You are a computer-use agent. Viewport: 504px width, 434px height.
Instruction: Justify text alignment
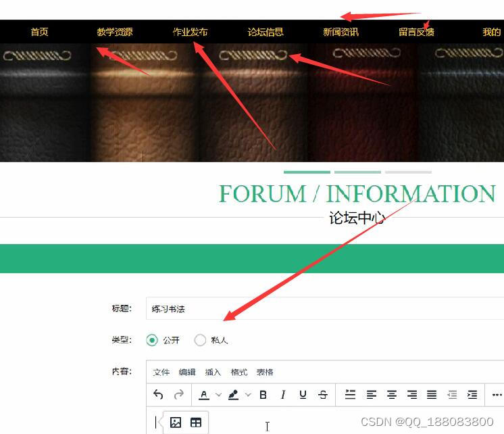(432, 395)
